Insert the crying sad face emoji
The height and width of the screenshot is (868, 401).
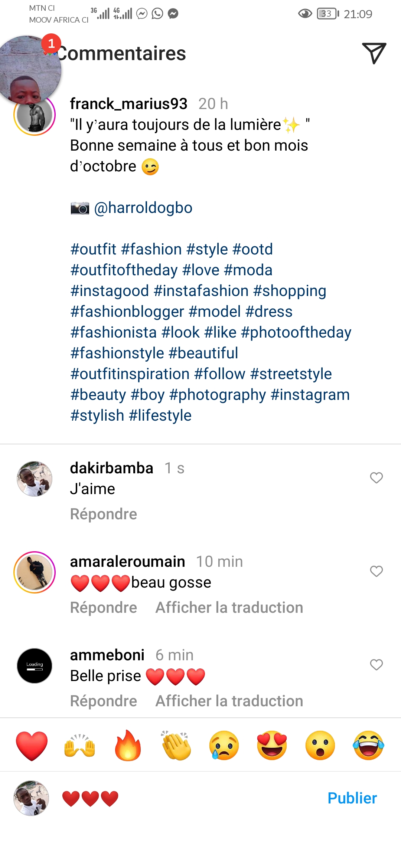[x=224, y=746]
